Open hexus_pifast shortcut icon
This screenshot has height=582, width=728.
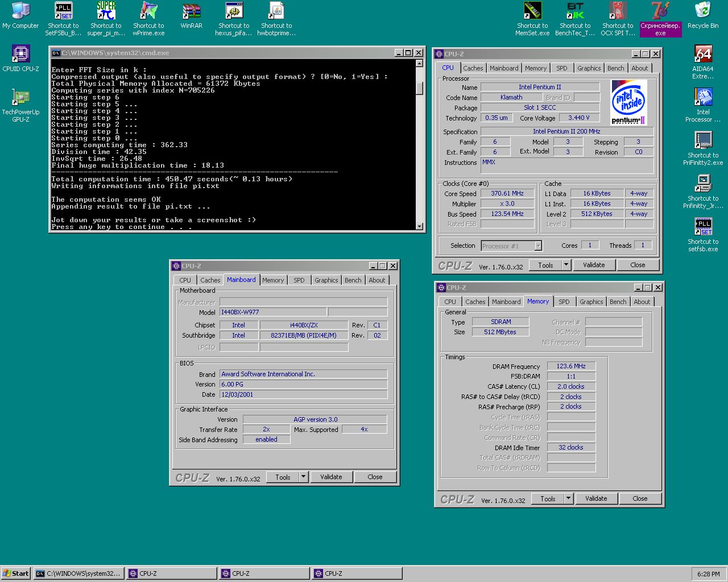[234, 19]
